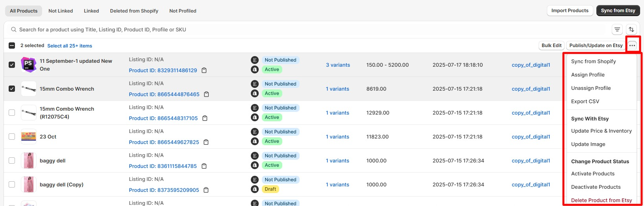Click baggy dell (Copy) product thumbnail
This screenshot has height=206, width=644.
tap(29, 184)
